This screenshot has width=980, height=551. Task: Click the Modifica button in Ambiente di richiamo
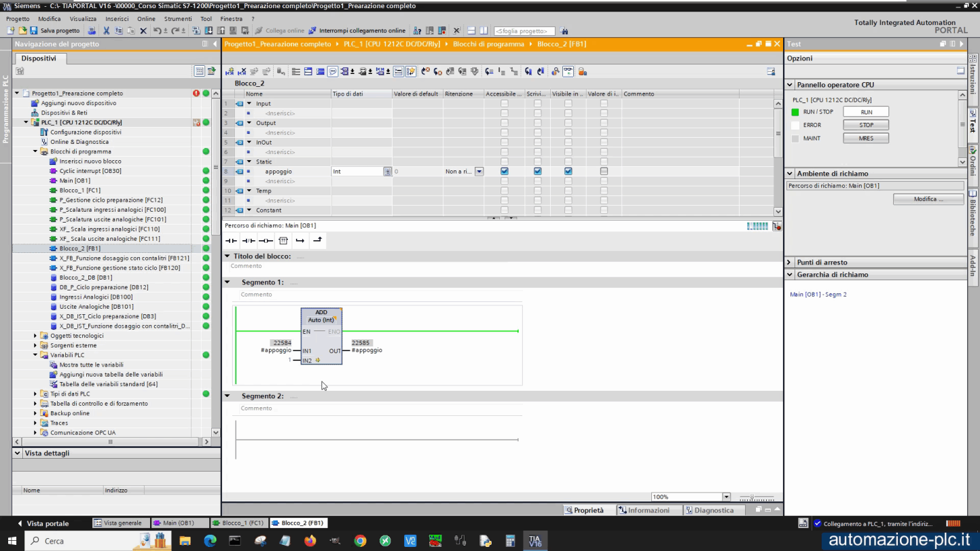[x=928, y=198]
